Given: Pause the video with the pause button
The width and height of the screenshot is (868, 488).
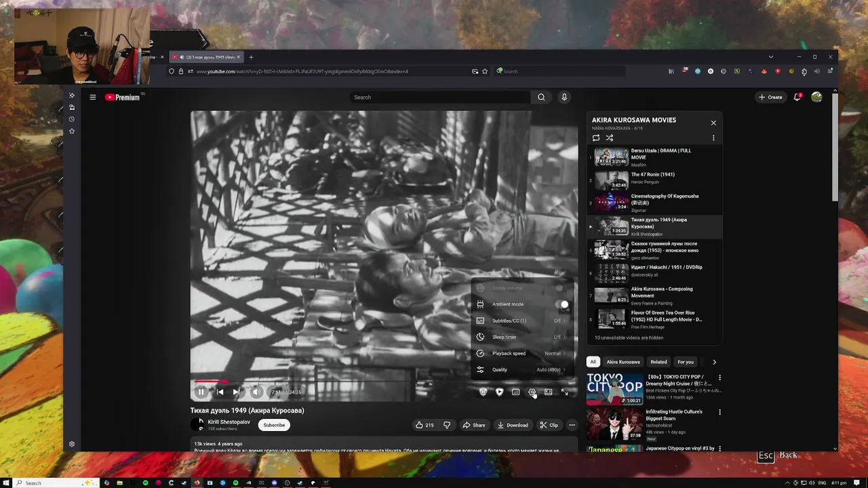Looking at the screenshot, I should (201, 392).
